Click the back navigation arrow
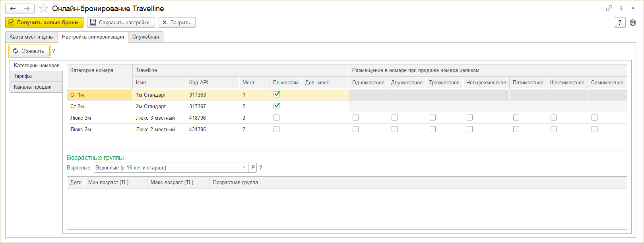The height and width of the screenshot is (243, 644). pos(13,8)
